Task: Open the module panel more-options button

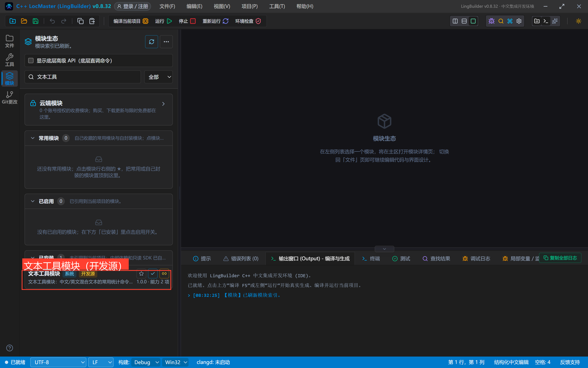Action: tap(166, 42)
